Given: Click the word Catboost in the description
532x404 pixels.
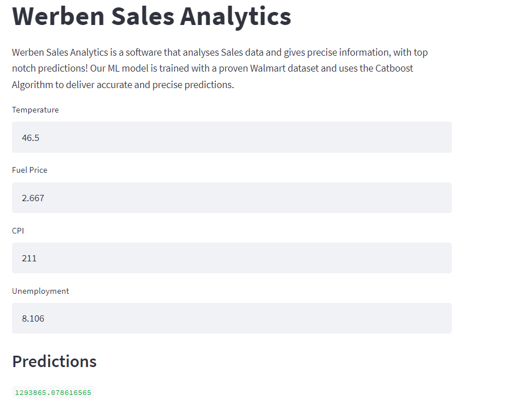Looking at the screenshot, I should [x=394, y=68].
